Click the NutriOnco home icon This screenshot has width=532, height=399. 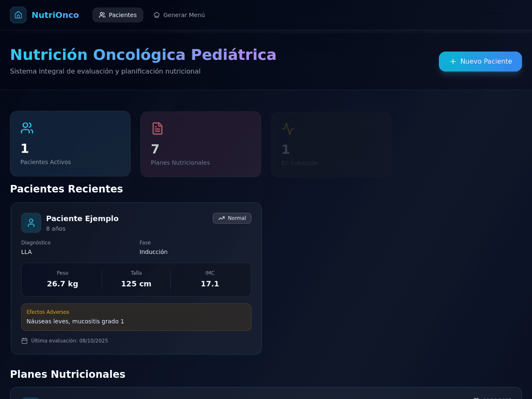coord(18,15)
